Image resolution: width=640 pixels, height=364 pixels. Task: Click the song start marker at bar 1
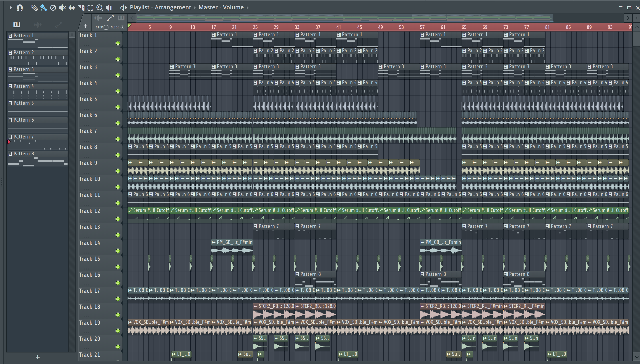pyautogui.click(x=129, y=25)
